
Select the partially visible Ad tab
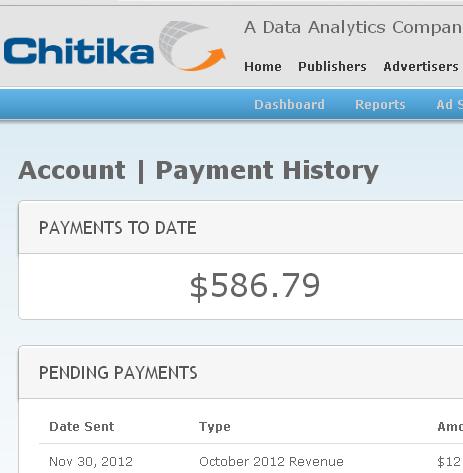point(449,105)
